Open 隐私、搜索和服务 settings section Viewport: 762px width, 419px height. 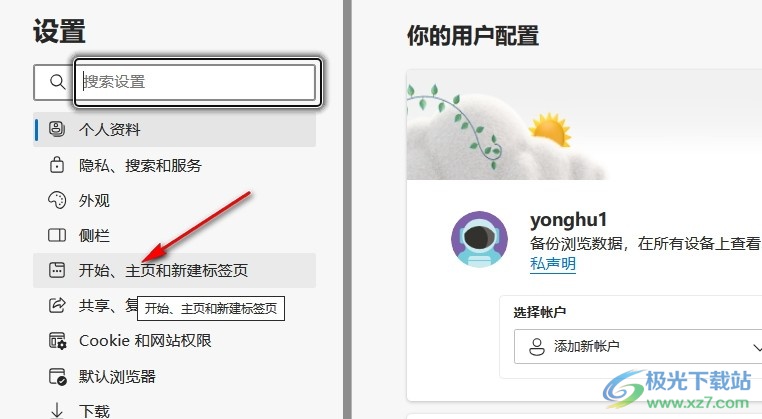pyautogui.click(x=174, y=165)
